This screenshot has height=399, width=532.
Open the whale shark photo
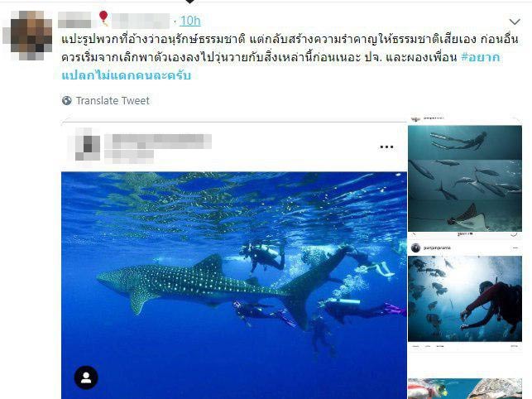[234, 286]
